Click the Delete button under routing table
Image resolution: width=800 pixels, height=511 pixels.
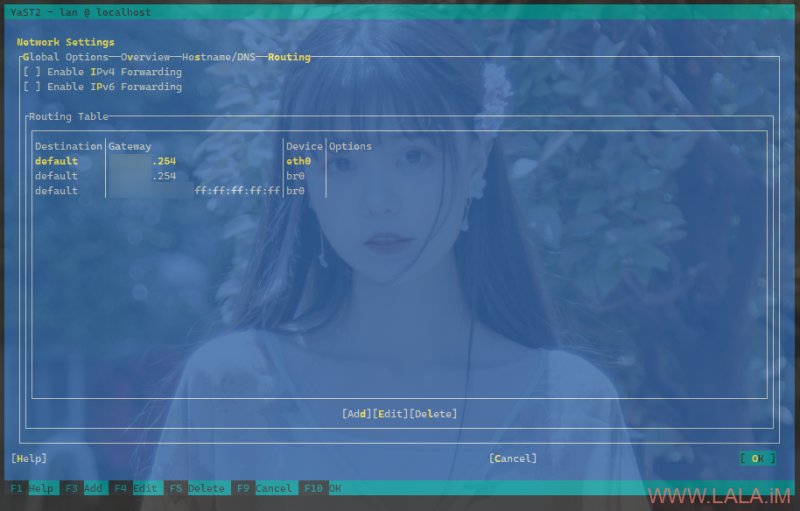pyautogui.click(x=433, y=414)
